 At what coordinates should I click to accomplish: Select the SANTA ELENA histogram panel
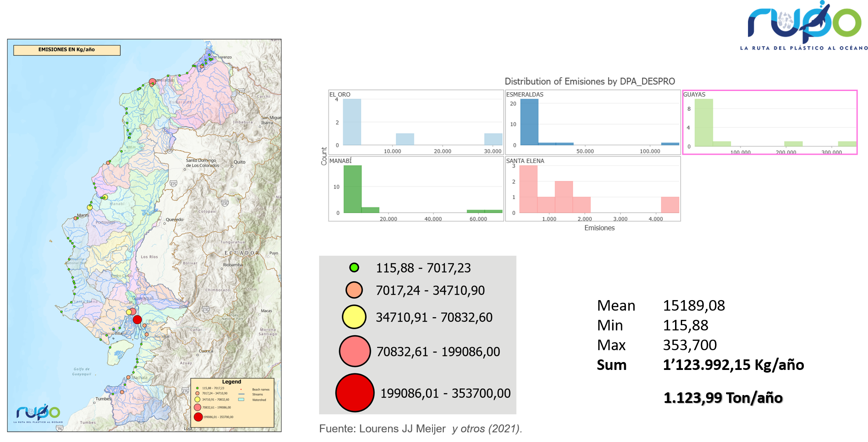click(593, 189)
